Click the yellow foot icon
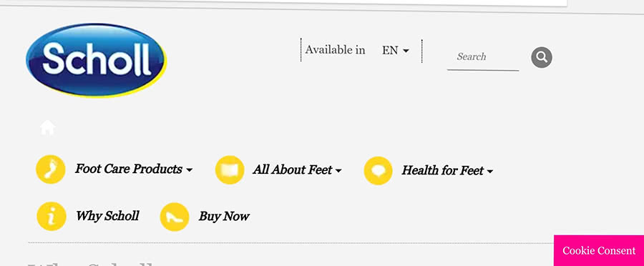The height and width of the screenshot is (266, 644). click(51, 169)
